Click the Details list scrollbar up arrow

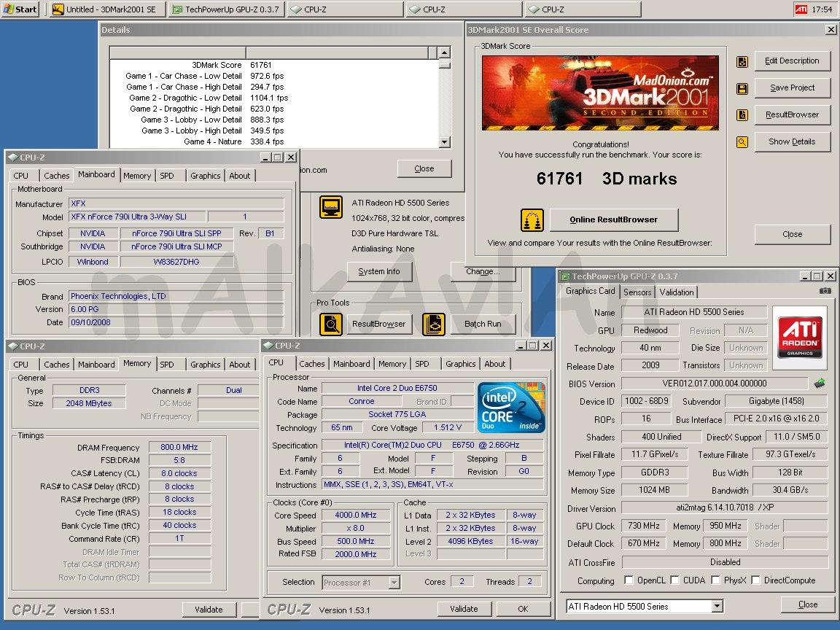coord(444,52)
